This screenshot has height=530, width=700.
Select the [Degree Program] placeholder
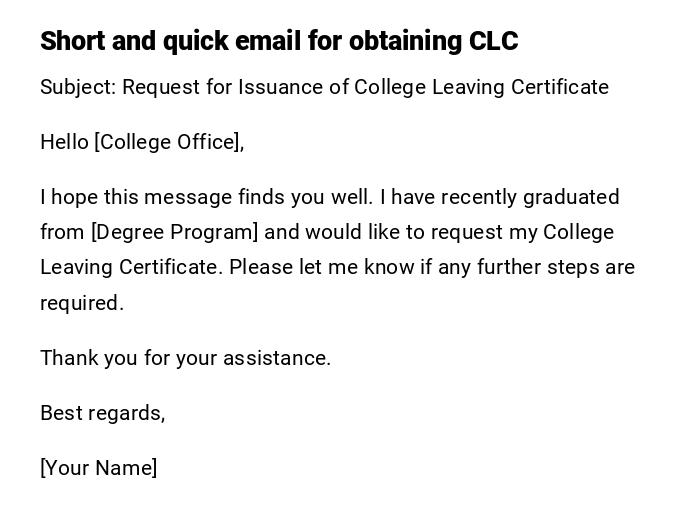[174, 232]
